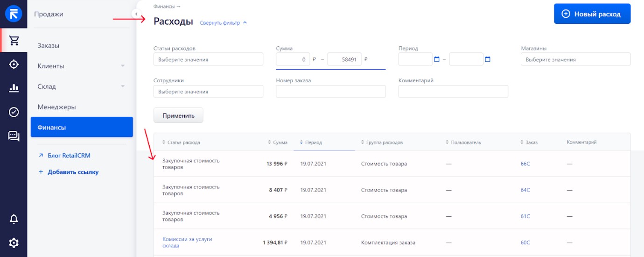The image size is (644, 257).
Task: Open the Статьи расходов dropdown
Action: pos(208,59)
